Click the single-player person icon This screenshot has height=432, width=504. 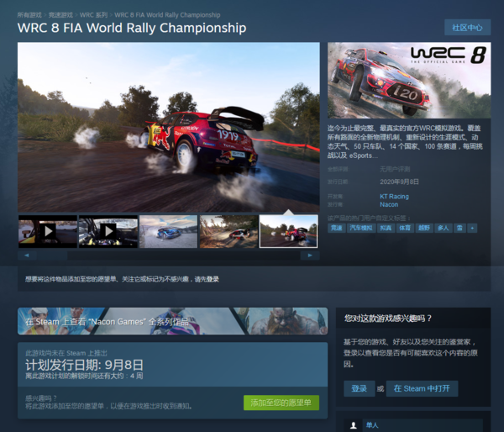click(x=354, y=425)
